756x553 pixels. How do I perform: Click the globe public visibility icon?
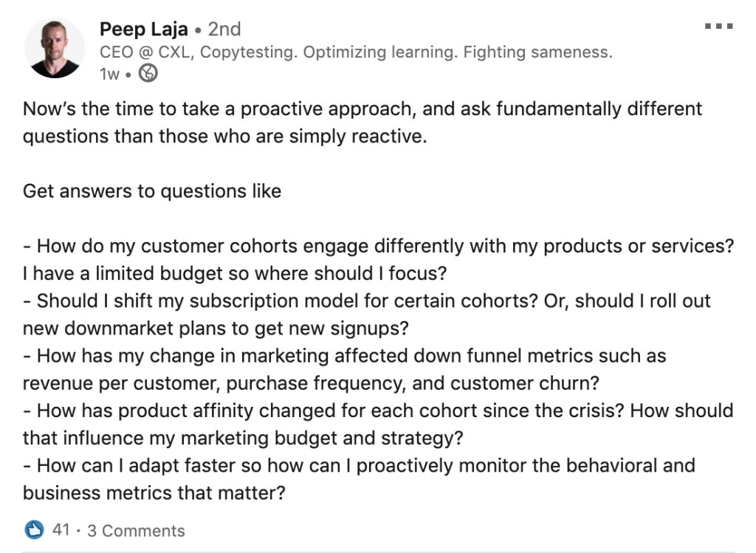[x=148, y=73]
